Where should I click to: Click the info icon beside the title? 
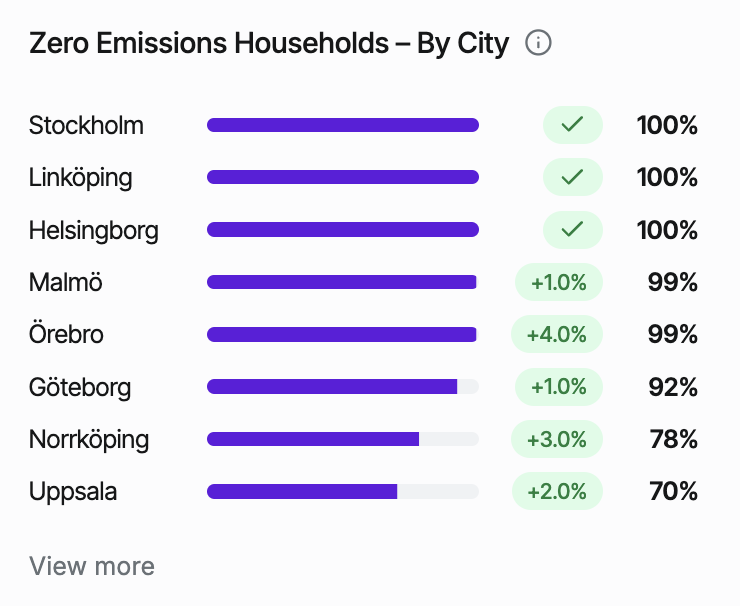pos(539,44)
